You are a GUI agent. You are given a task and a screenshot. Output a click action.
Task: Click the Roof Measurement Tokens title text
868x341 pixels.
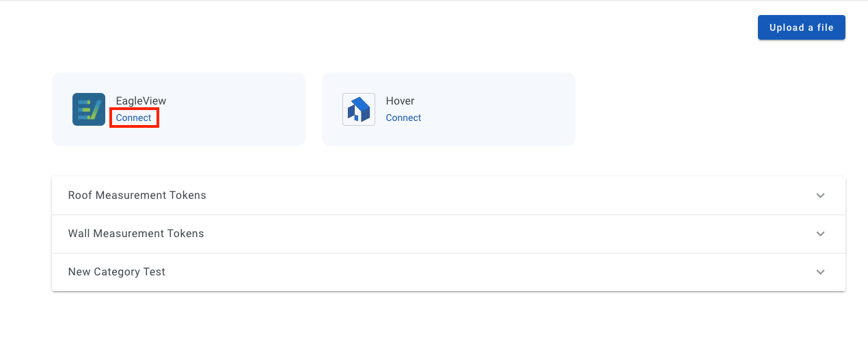137,195
